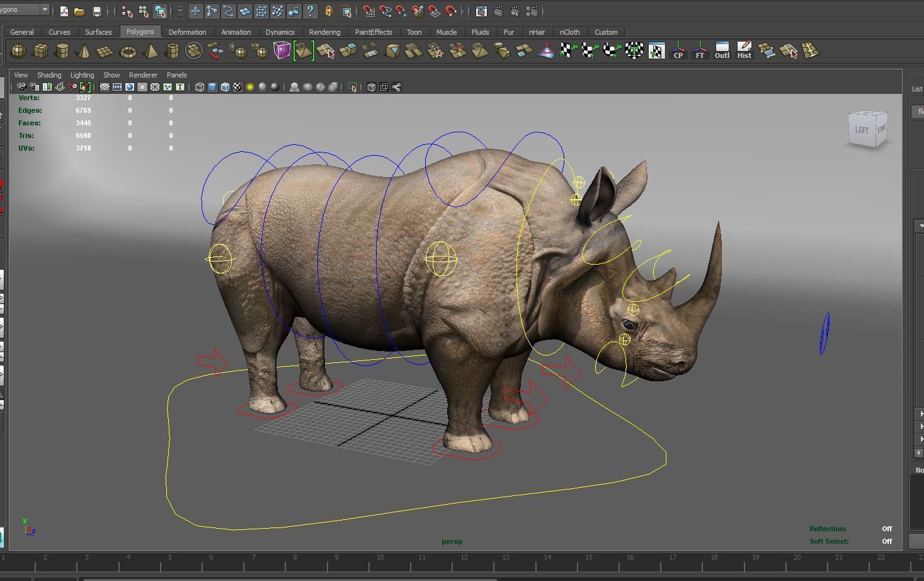Expand the first small right-arrow in side panel
Screen dimensions: 924x581
(921, 414)
